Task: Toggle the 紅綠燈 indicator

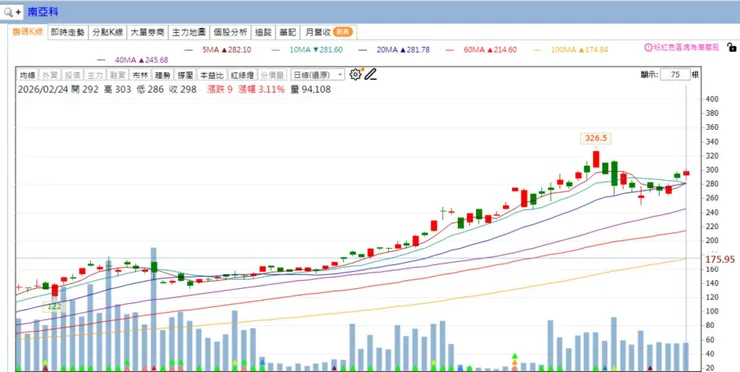Action: pyautogui.click(x=242, y=75)
